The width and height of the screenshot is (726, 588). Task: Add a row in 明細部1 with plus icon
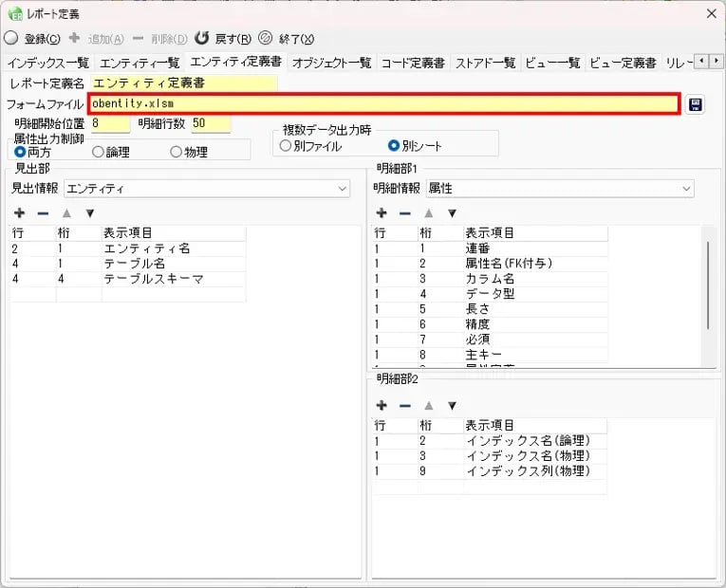point(382,213)
